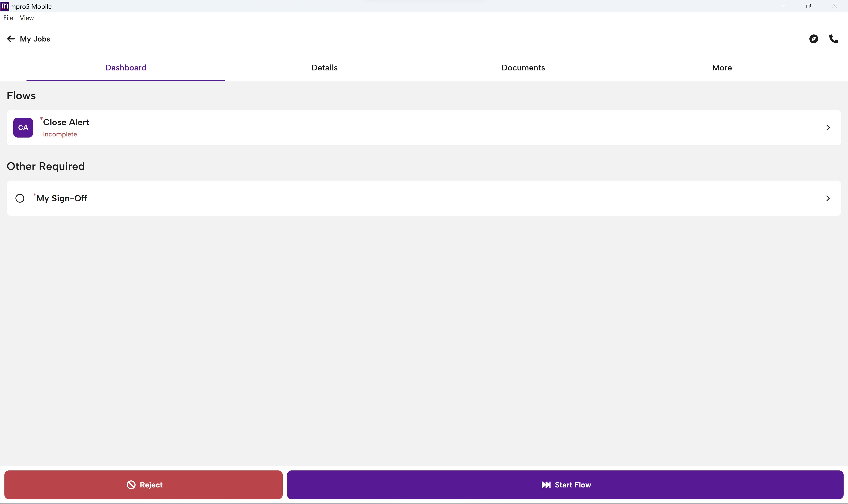Switch to the Documents tab
The image size is (848, 504).
(523, 68)
